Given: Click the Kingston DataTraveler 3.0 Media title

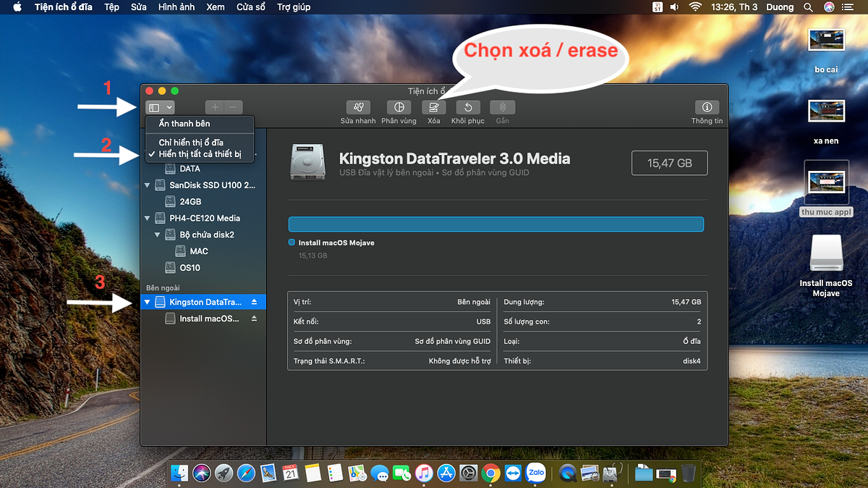Looking at the screenshot, I should pyautogui.click(x=455, y=159).
